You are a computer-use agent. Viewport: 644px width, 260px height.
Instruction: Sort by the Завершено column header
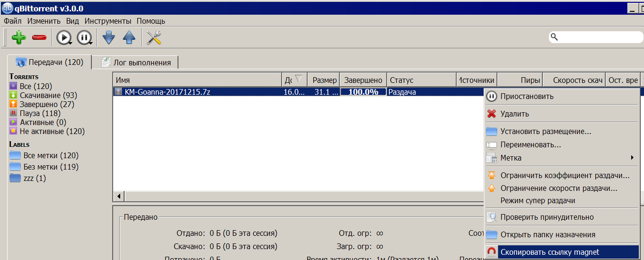coord(363,80)
